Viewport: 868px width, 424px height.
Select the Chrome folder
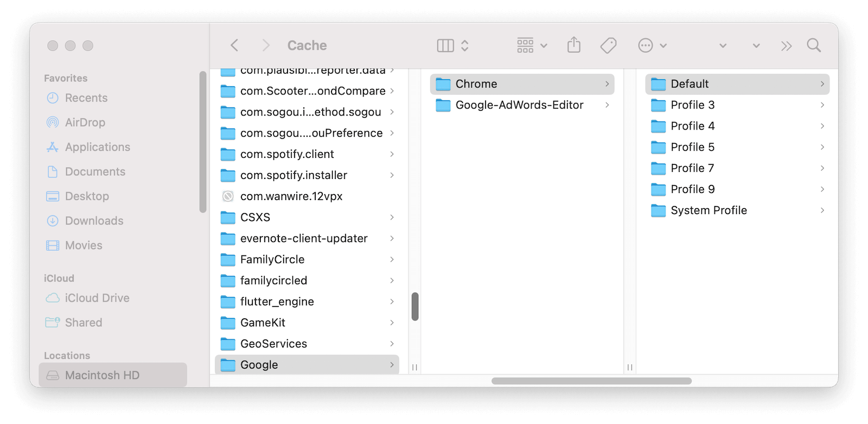point(522,84)
